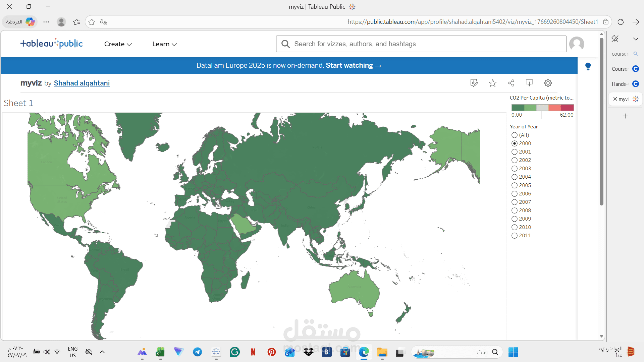Switch to the Hands-on Coursera tab
The width and height of the screenshot is (644, 362).
point(625,84)
